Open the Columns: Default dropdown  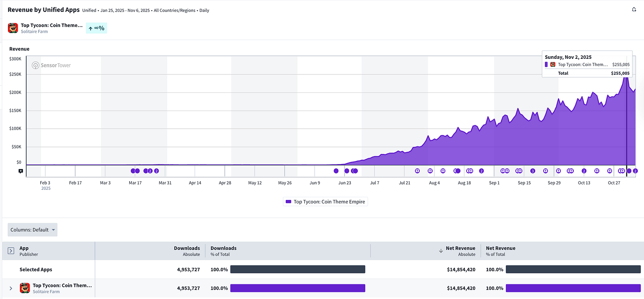(32, 230)
